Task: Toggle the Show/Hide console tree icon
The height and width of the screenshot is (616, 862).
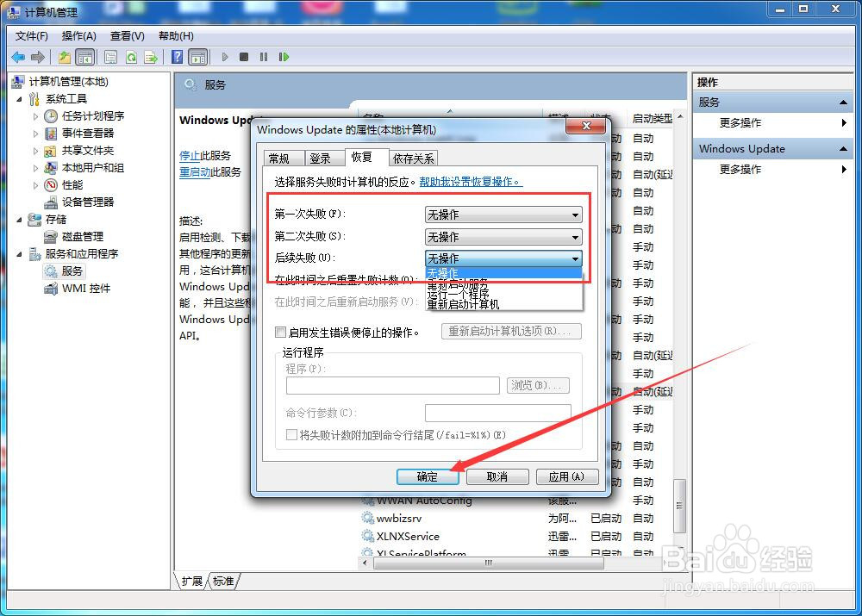Action: coord(84,57)
